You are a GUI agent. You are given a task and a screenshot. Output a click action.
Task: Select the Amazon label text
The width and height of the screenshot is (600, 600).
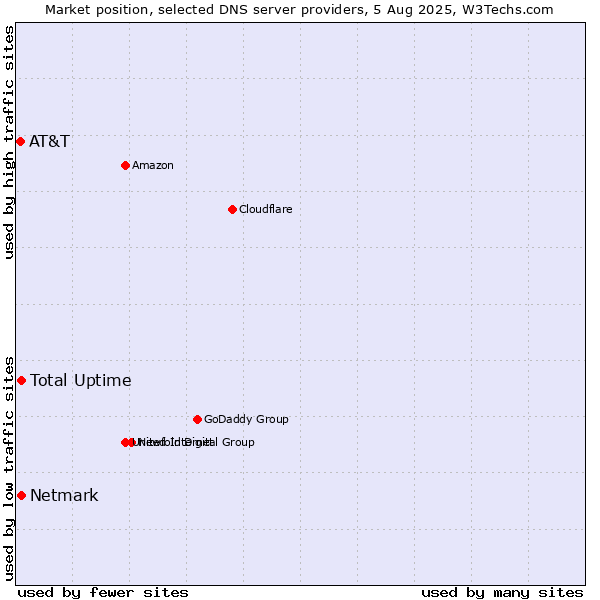[x=153, y=165]
